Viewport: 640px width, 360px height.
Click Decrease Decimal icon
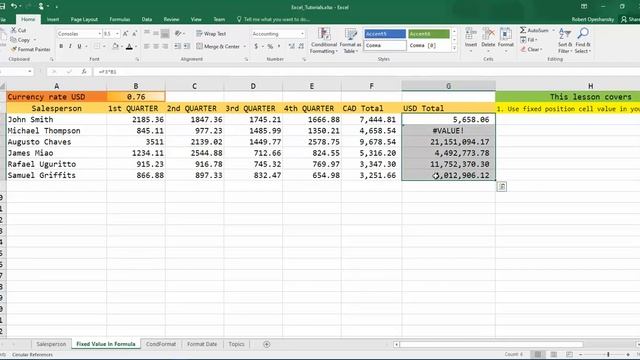(x=301, y=46)
